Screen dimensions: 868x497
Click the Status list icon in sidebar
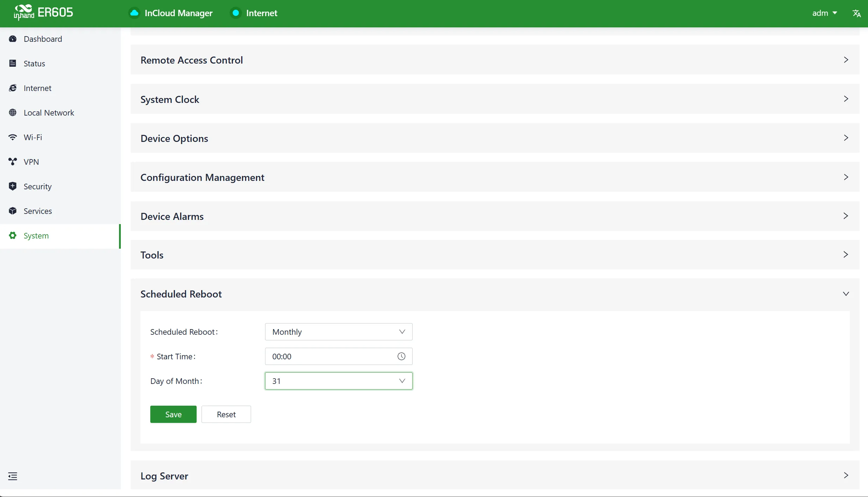pos(13,63)
